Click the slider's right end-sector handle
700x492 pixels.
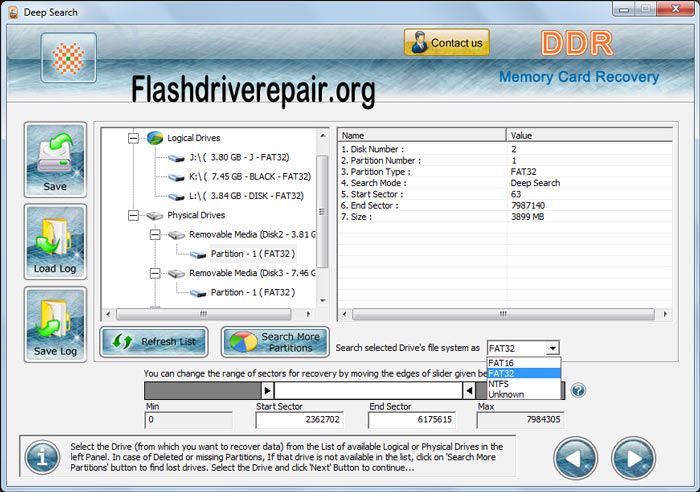[x=469, y=391]
